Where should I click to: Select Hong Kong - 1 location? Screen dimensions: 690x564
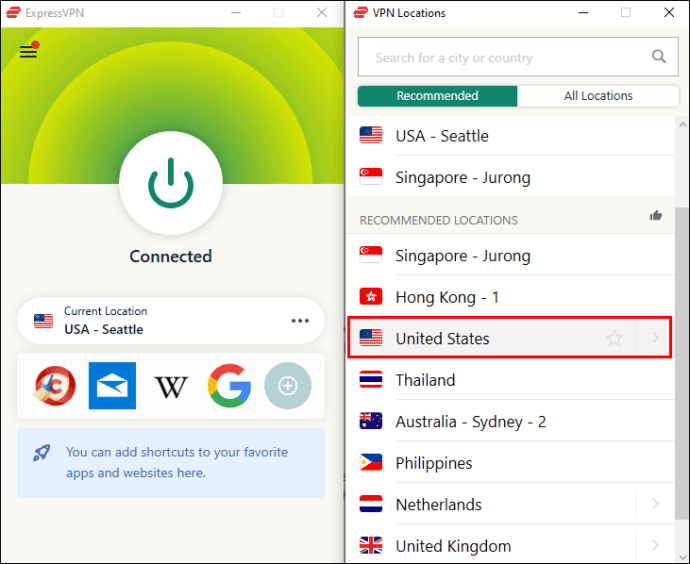510,297
